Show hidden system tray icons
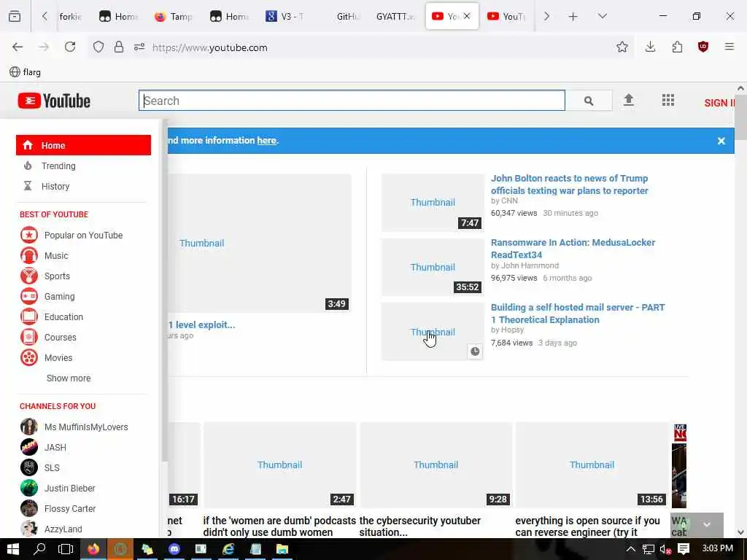This screenshot has width=747, height=560. (x=630, y=549)
